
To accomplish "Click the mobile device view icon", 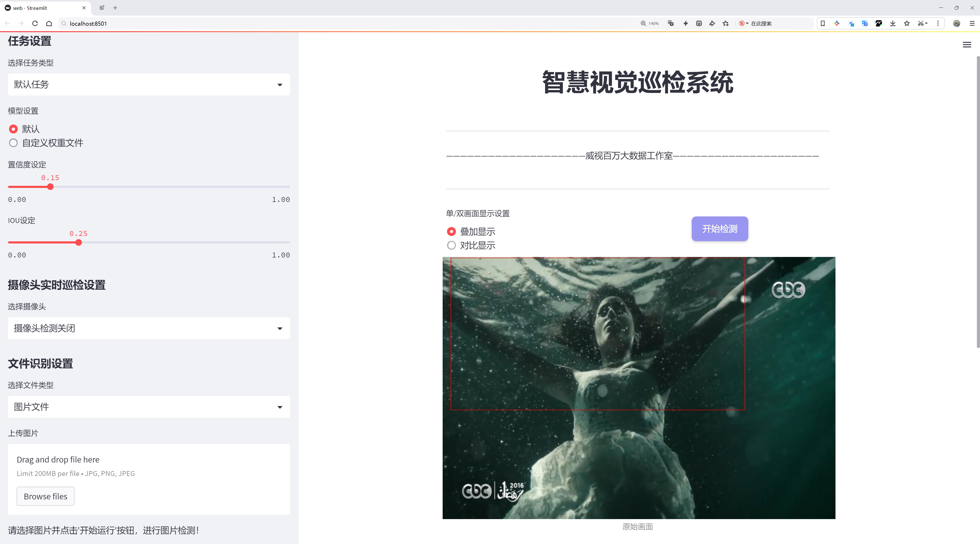I will (823, 24).
